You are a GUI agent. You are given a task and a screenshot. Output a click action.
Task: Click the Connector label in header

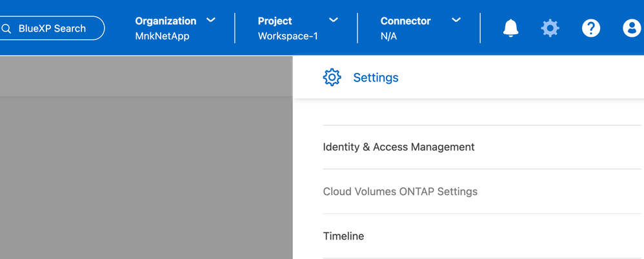pos(405,21)
